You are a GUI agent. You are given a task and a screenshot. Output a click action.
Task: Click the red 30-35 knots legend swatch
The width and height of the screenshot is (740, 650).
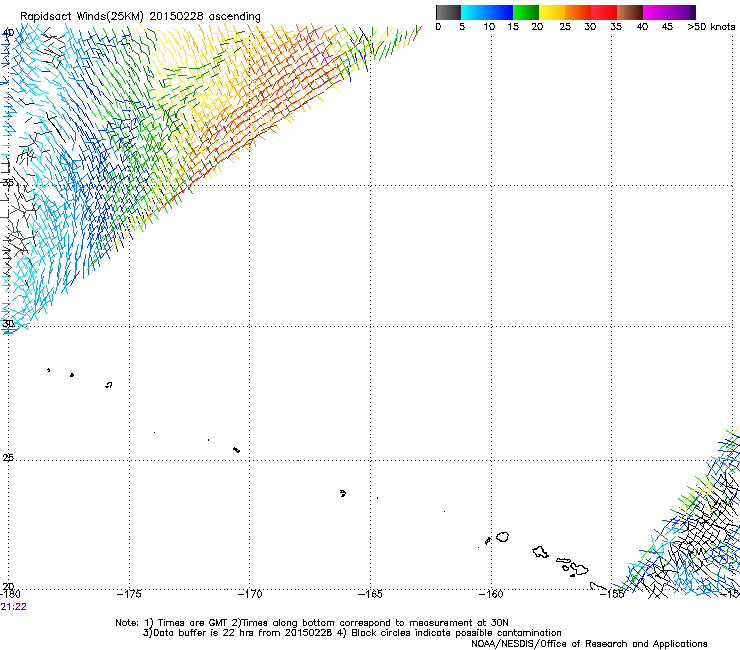(x=604, y=12)
